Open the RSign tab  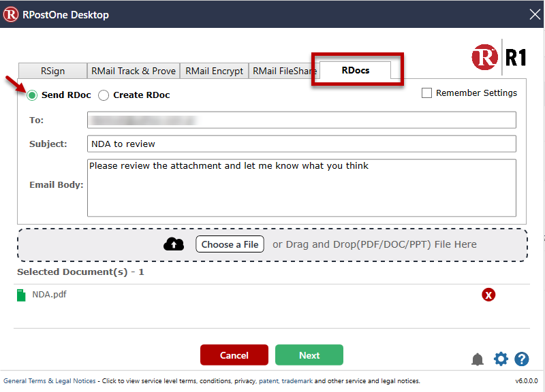click(52, 70)
